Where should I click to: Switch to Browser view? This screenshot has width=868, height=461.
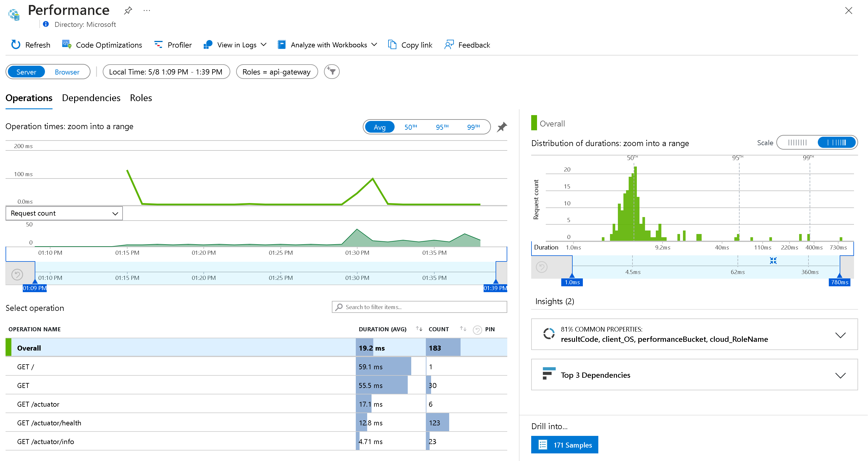[x=67, y=72]
